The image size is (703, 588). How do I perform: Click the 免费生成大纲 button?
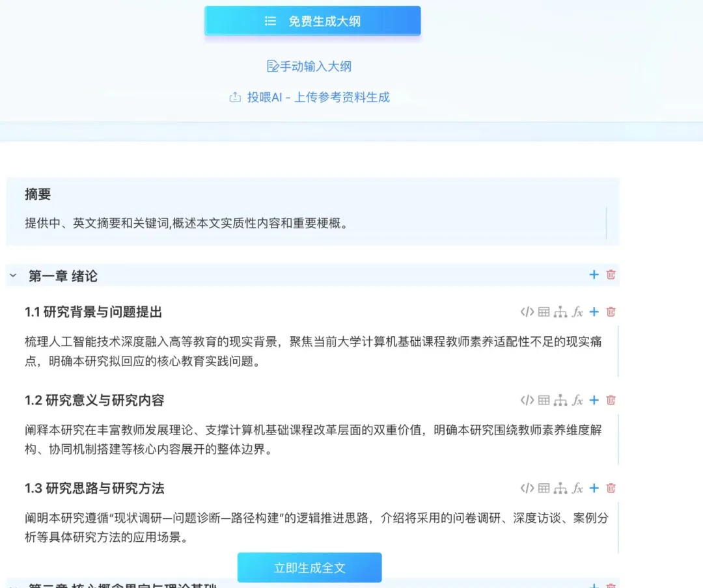point(312,21)
